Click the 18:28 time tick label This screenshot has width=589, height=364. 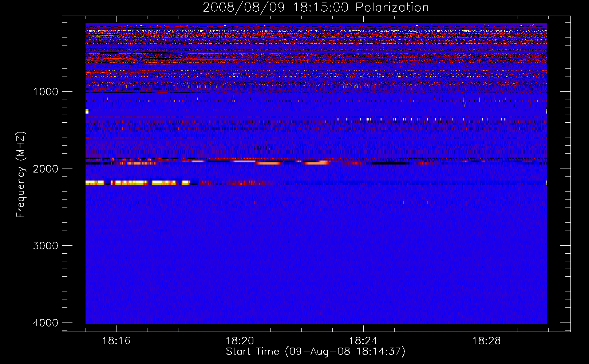487,341
